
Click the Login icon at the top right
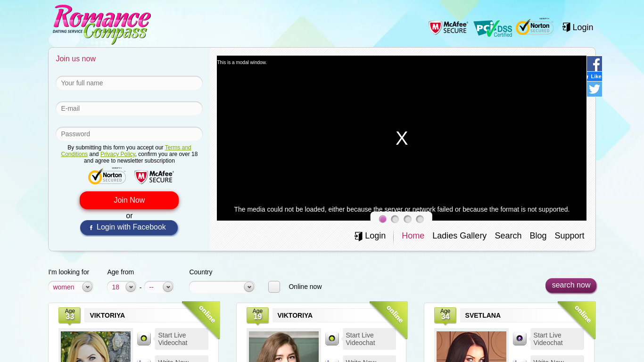point(578,27)
